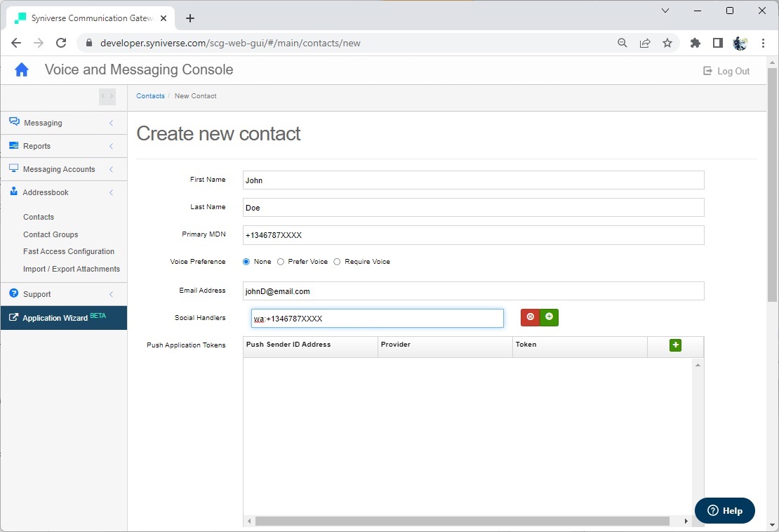The height and width of the screenshot is (532, 779).
Task: Click the Contacts breadcrumb link
Action: click(150, 96)
